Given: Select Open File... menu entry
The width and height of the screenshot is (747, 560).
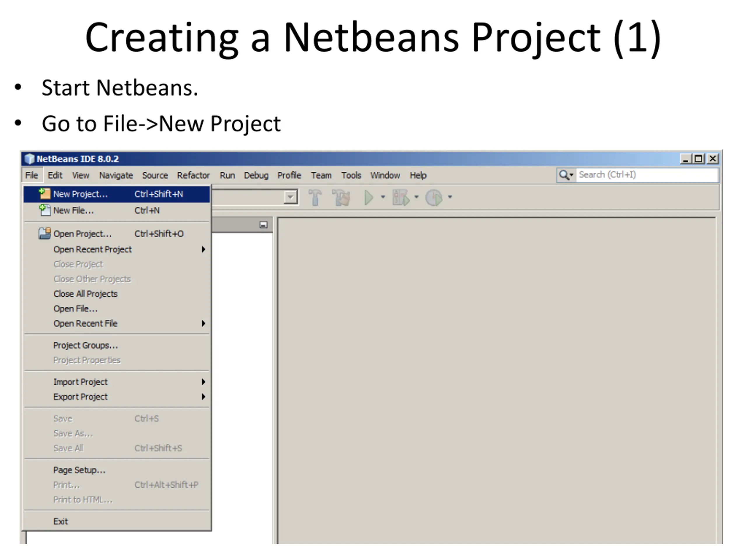Looking at the screenshot, I should pos(117,309).
